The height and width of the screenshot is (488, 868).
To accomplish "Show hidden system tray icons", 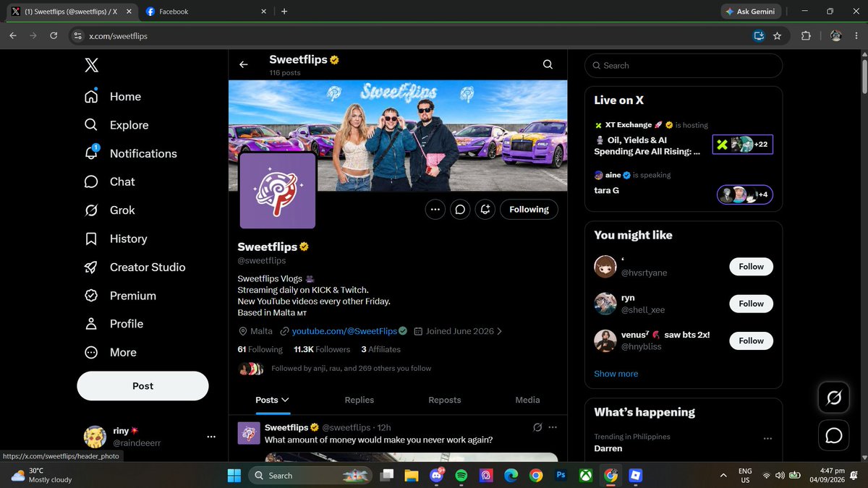I will (x=723, y=475).
